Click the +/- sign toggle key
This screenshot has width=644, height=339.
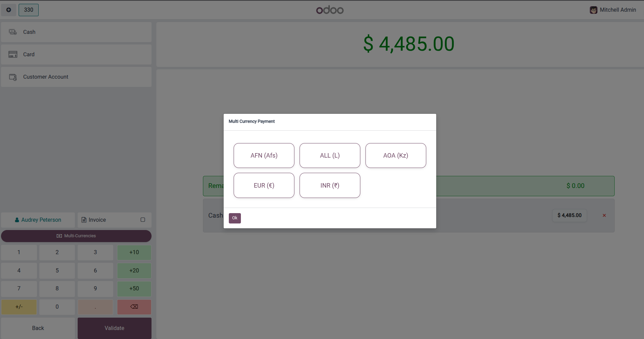point(19,307)
